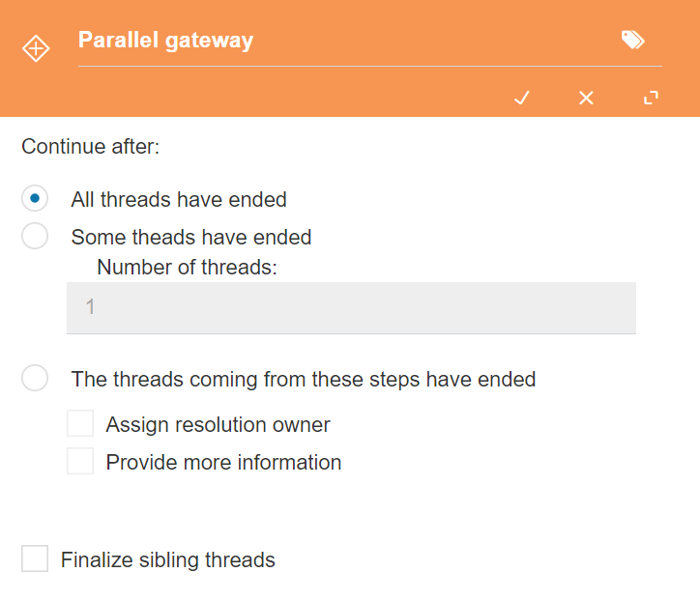
Task: Confirm changes with the checkmark icon
Action: (522, 98)
